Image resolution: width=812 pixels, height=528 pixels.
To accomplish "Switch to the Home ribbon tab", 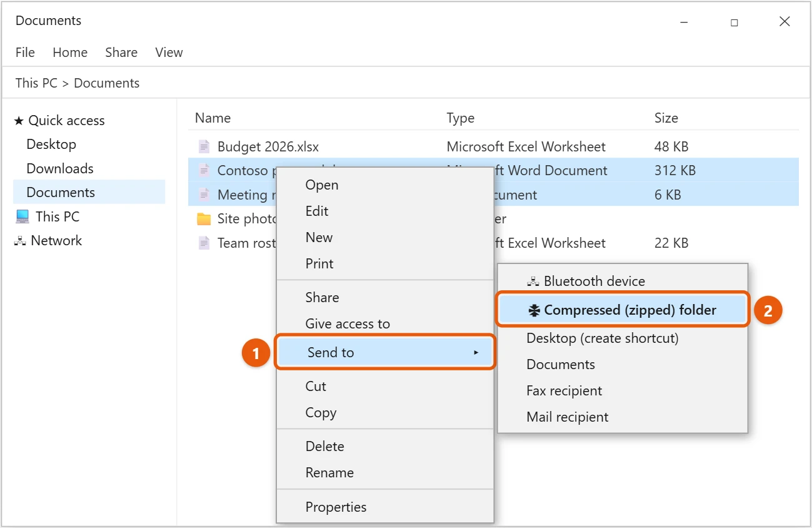I will point(70,53).
